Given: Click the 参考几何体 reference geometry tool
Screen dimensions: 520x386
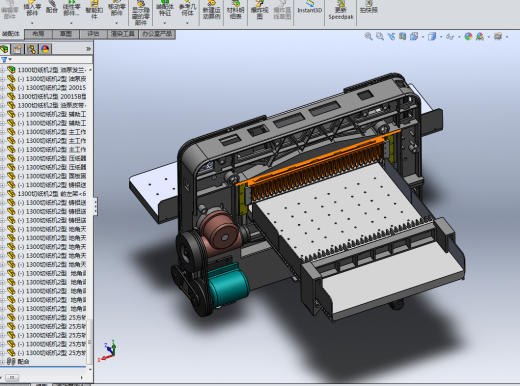Looking at the screenshot, I should click(187, 9).
